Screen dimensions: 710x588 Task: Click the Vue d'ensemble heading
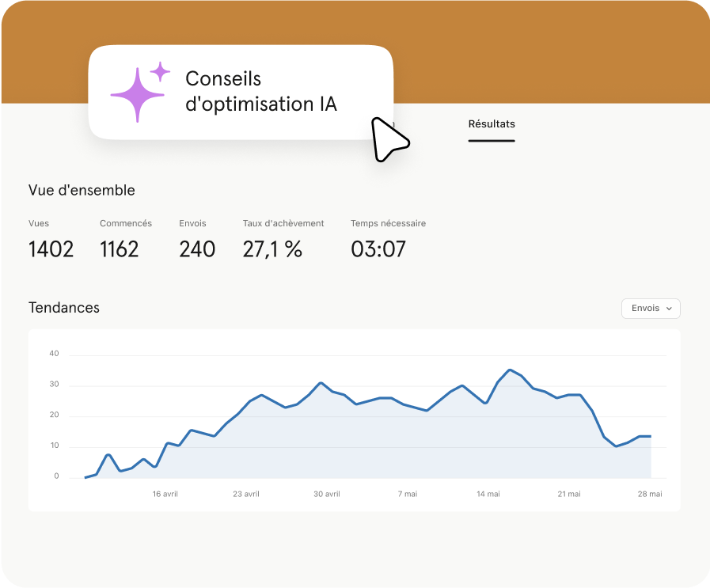(82, 191)
